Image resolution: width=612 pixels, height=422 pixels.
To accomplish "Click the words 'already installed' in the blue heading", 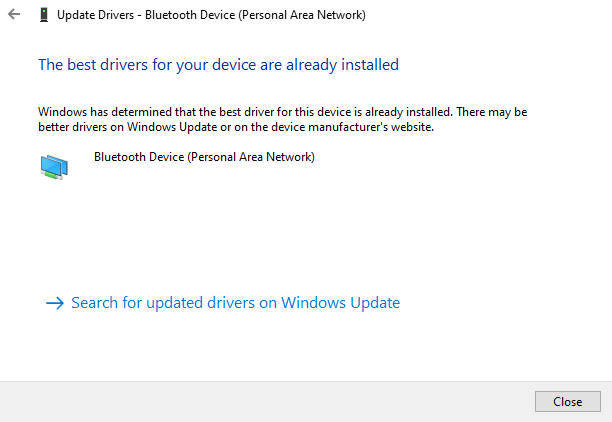I will coord(342,65).
